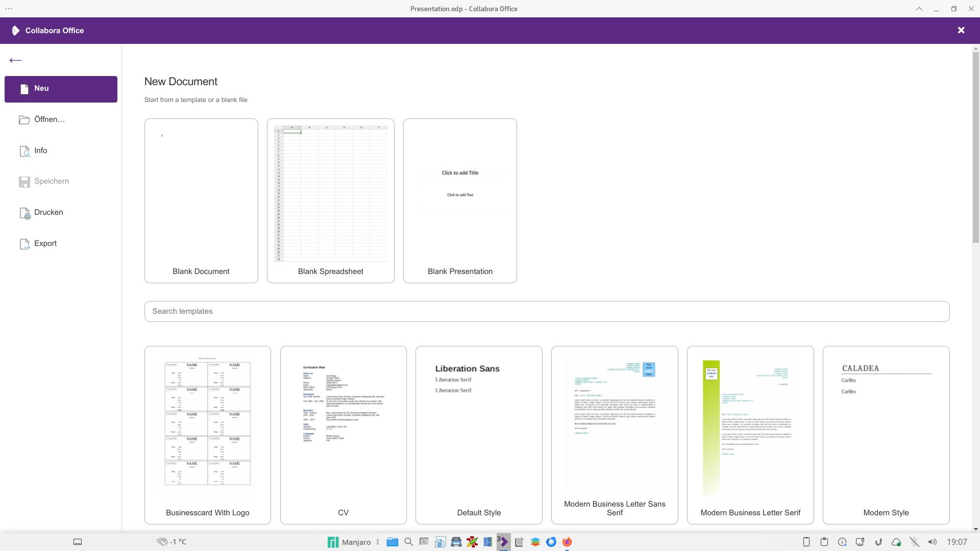The image size is (980, 551).
Task: Pick Modern Business Letter Serif template
Action: 750,435
